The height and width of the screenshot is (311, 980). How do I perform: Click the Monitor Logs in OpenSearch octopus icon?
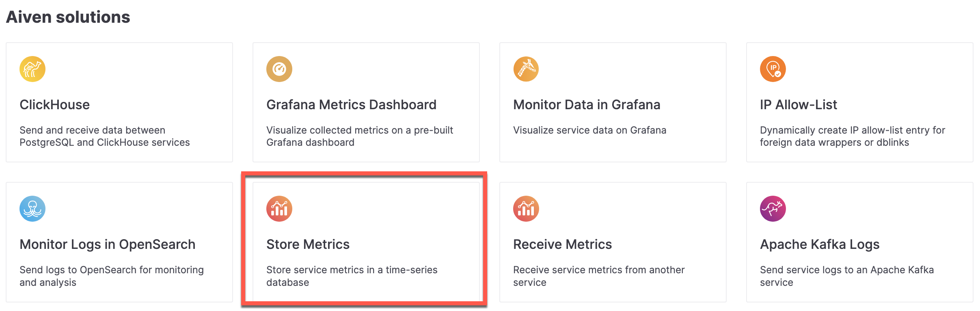[32, 208]
